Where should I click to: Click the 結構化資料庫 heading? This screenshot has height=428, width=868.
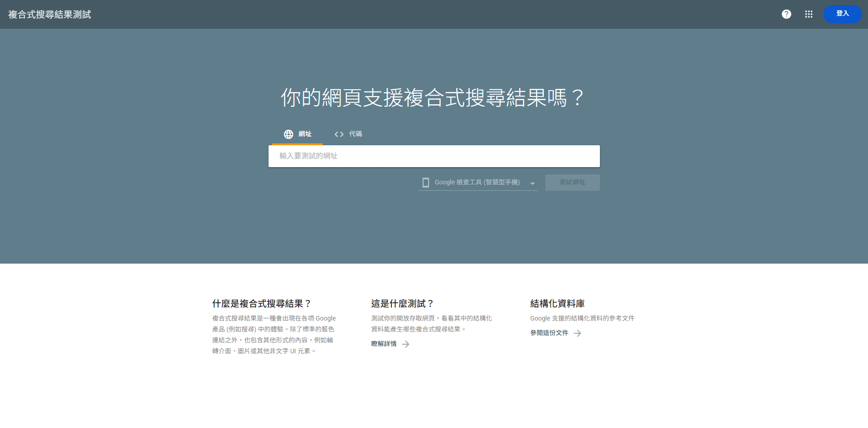point(557,304)
